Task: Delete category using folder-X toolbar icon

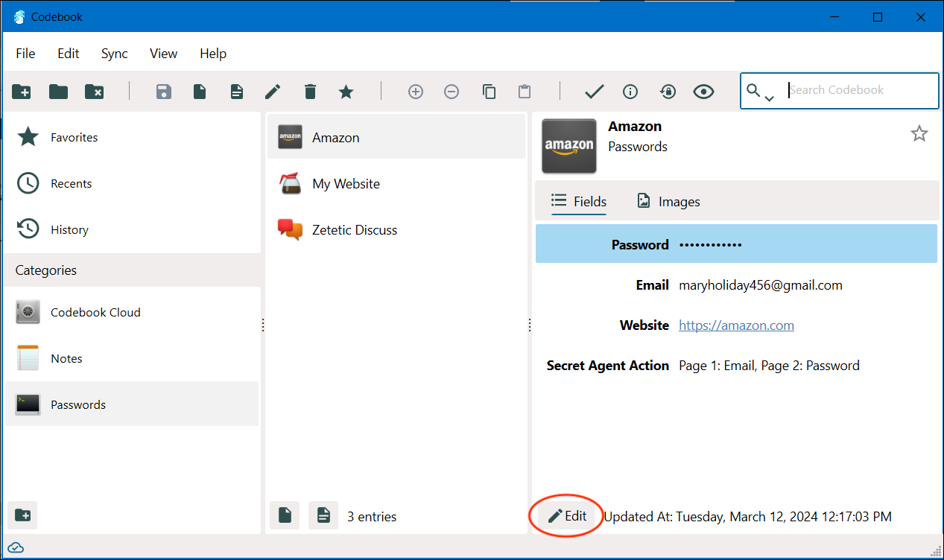Action: tap(95, 92)
